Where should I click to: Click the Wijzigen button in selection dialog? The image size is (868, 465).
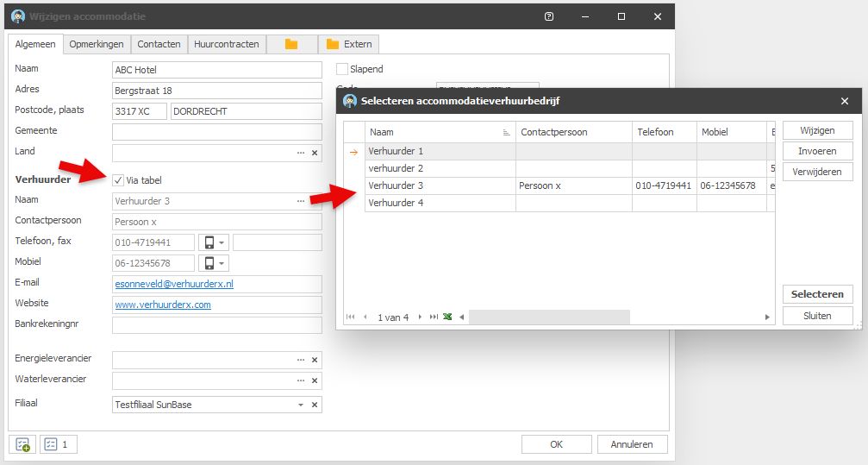click(818, 131)
